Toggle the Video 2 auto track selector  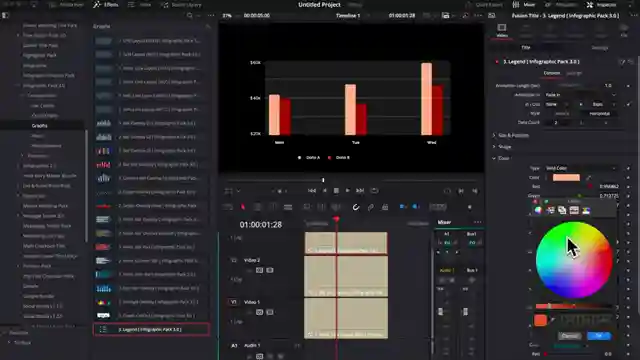coord(259,270)
